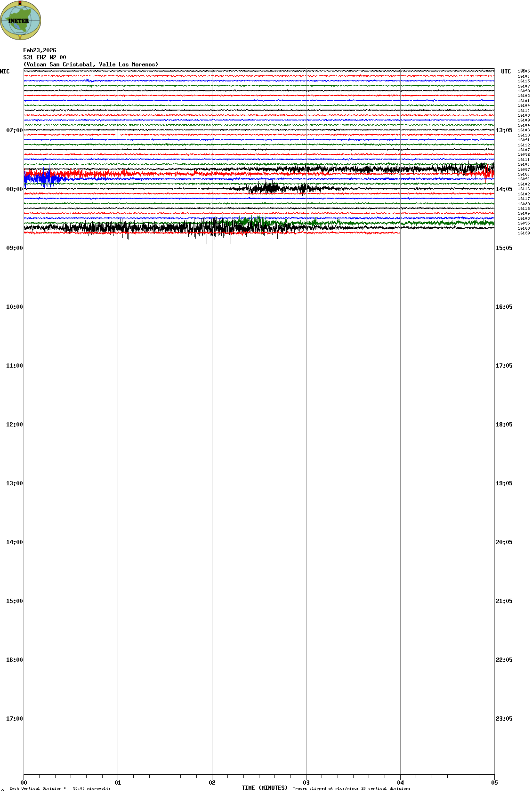Select the 07:00 local time marker
This screenshot has height=795, width=532.
[x=14, y=130]
